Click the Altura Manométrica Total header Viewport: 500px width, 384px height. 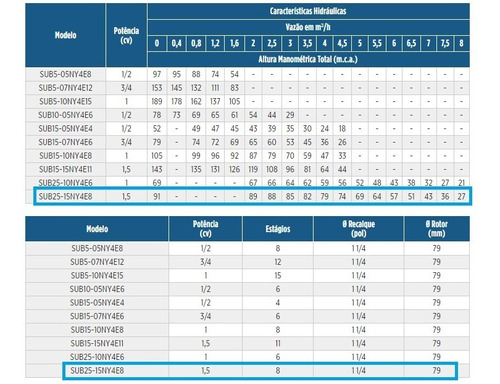coord(308,59)
